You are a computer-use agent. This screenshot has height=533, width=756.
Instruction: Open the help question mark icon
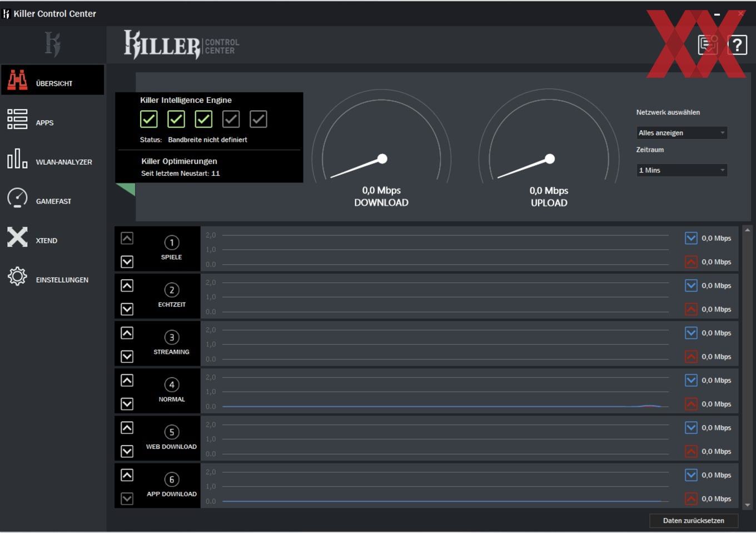(x=737, y=45)
